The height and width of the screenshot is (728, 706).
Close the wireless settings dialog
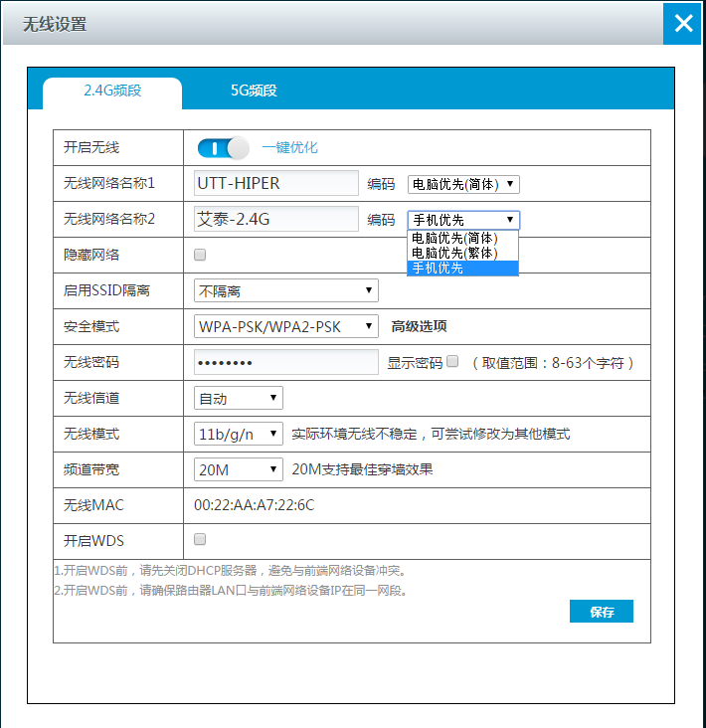683,23
